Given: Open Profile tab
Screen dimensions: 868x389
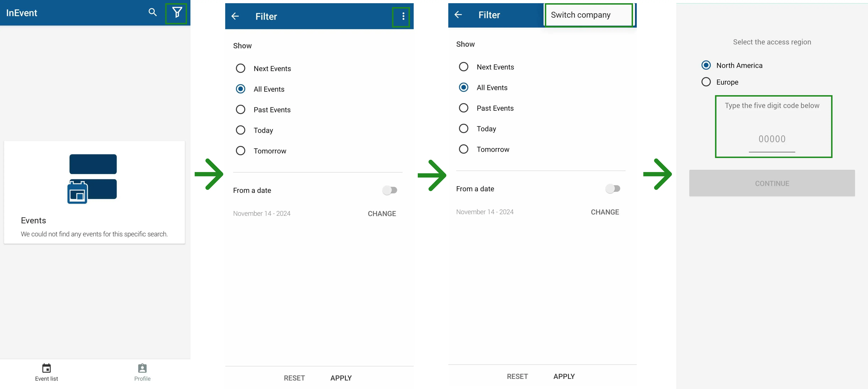Looking at the screenshot, I should click(x=142, y=372).
